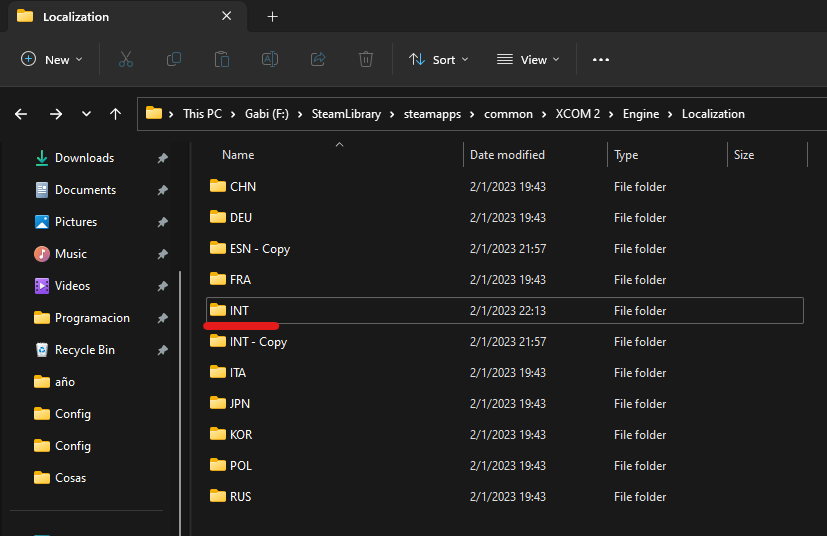Click SteamLibrary breadcrumb
Image resolution: width=827 pixels, height=536 pixels.
click(x=346, y=114)
